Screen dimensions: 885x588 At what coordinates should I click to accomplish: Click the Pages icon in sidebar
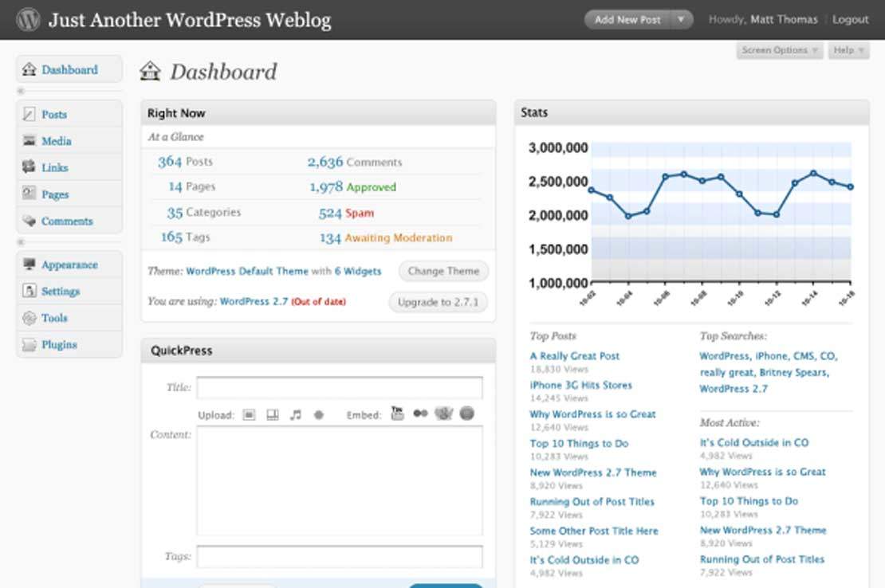click(29, 194)
